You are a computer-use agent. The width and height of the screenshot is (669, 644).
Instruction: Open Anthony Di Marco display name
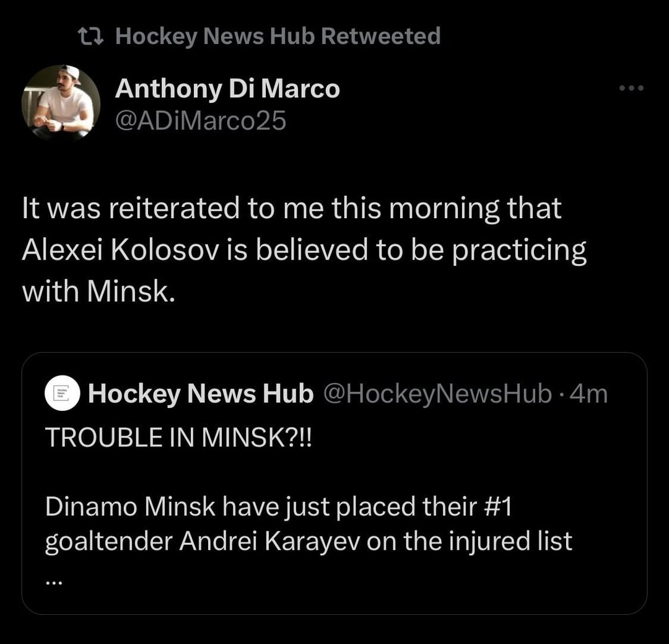coord(227,89)
